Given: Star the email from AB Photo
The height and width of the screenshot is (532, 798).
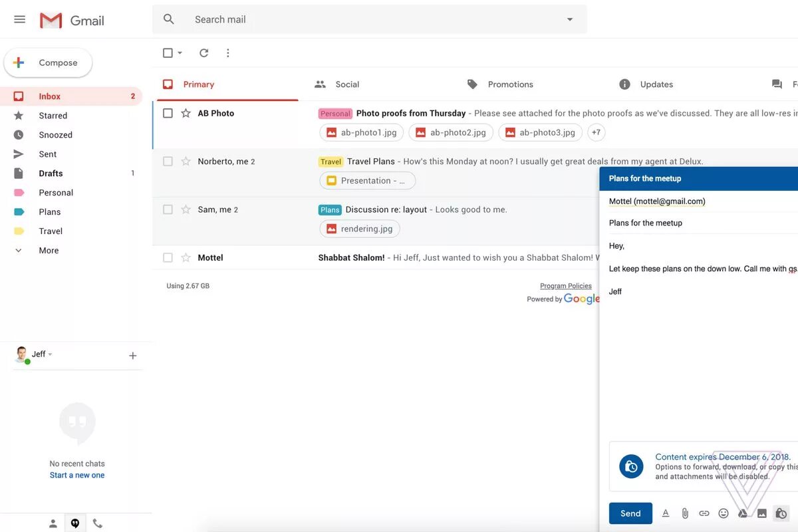Looking at the screenshot, I should point(184,113).
